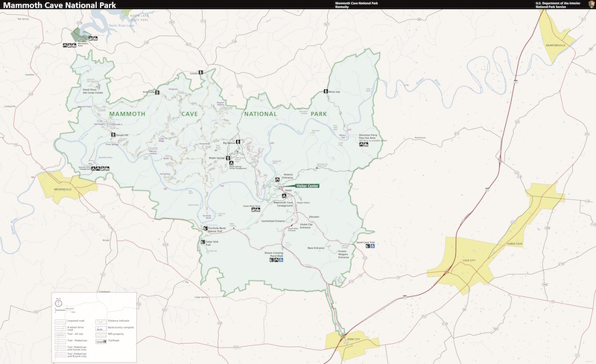Click the Violet City Entrance label
The image size is (596, 364).
point(306,226)
